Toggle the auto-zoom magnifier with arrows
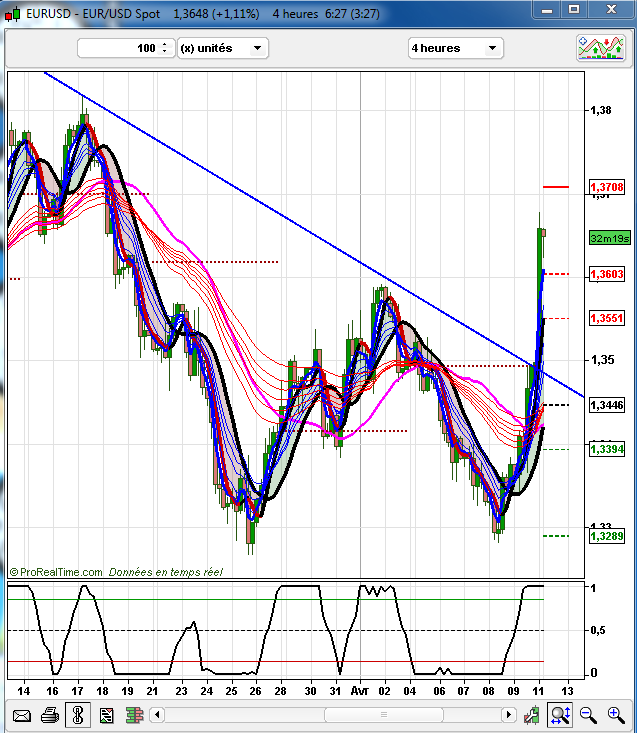The image size is (637, 733). pyautogui.click(x=560, y=715)
